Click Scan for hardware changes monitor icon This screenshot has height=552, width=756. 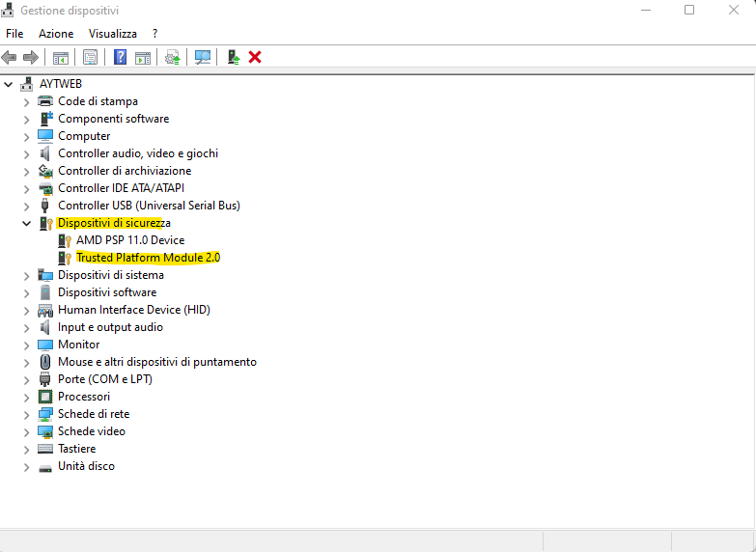[x=203, y=57]
